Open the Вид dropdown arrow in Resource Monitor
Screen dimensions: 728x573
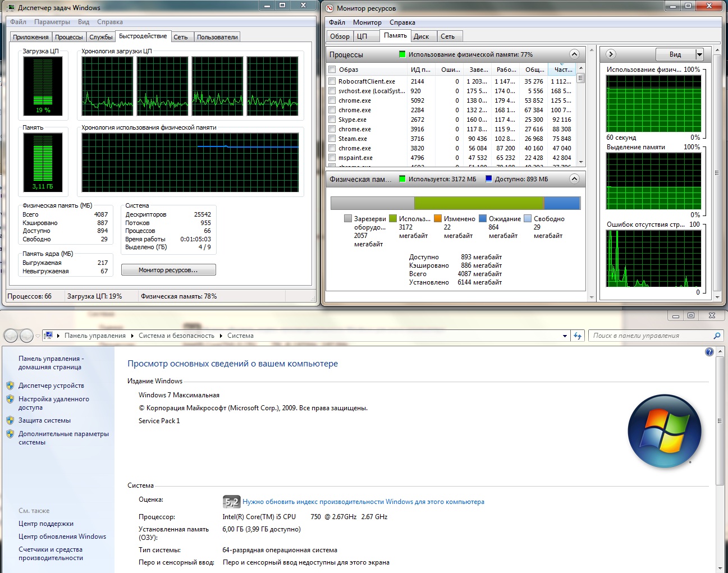tap(699, 54)
